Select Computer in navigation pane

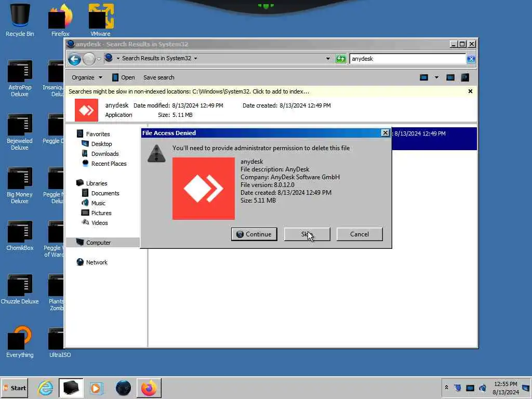[x=98, y=243]
